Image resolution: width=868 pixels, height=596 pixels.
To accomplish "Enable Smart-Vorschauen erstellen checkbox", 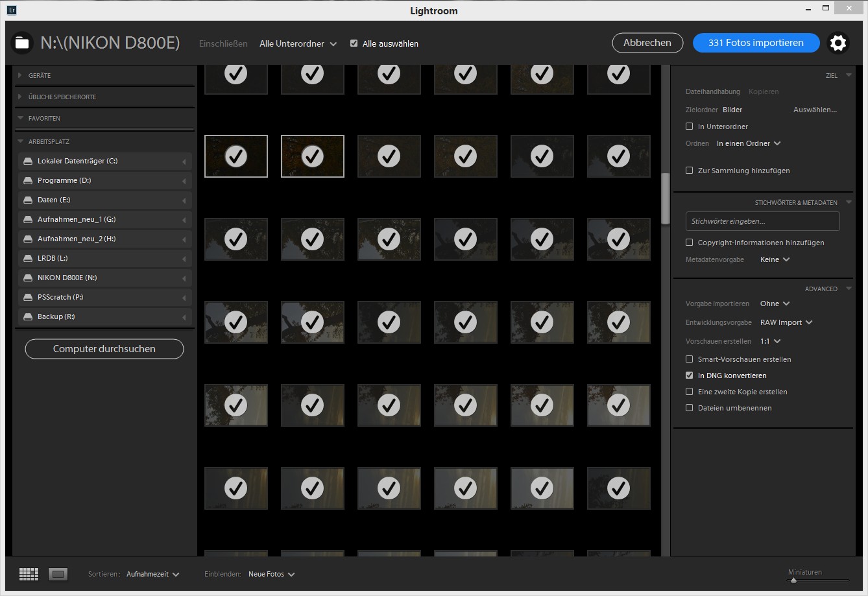I will pyautogui.click(x=690, y=359).
